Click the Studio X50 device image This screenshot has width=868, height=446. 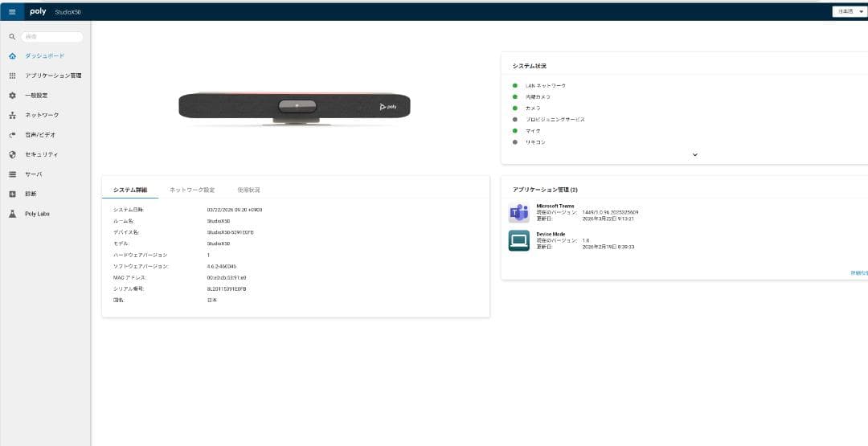[294, 108]
